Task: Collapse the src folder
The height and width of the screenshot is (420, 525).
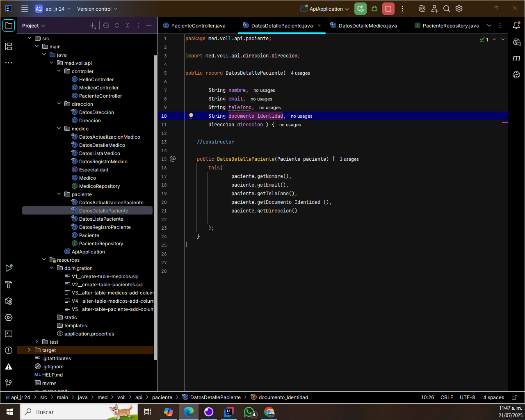Action: 29,38
